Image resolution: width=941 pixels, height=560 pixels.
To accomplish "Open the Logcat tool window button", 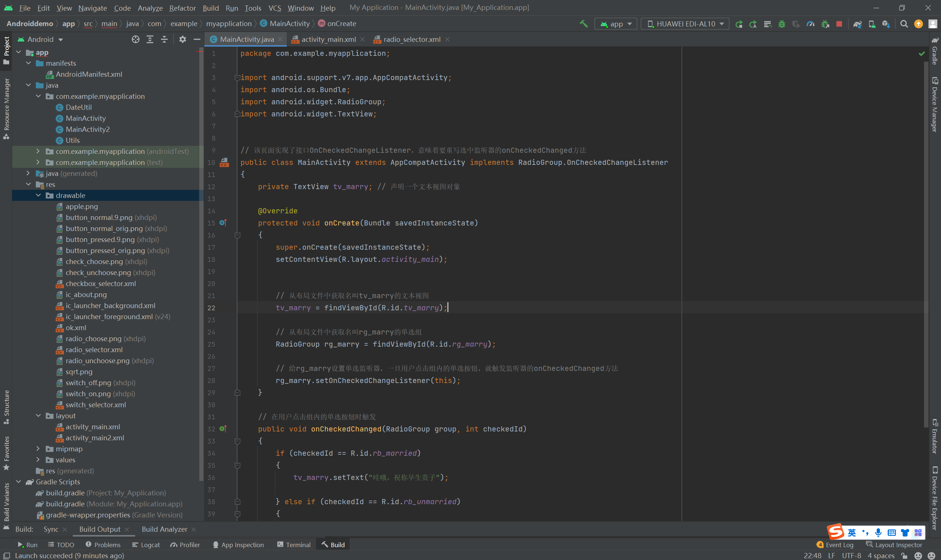I will point(146,545).
